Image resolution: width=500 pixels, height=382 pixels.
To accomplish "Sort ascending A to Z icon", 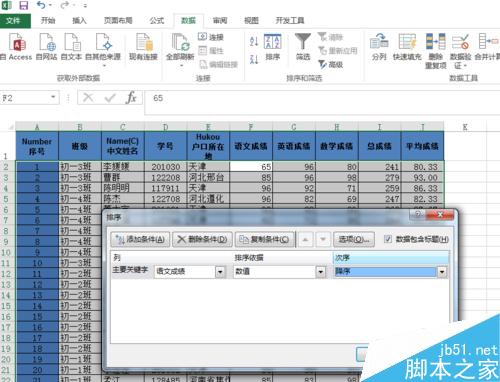I will point(254,41).
